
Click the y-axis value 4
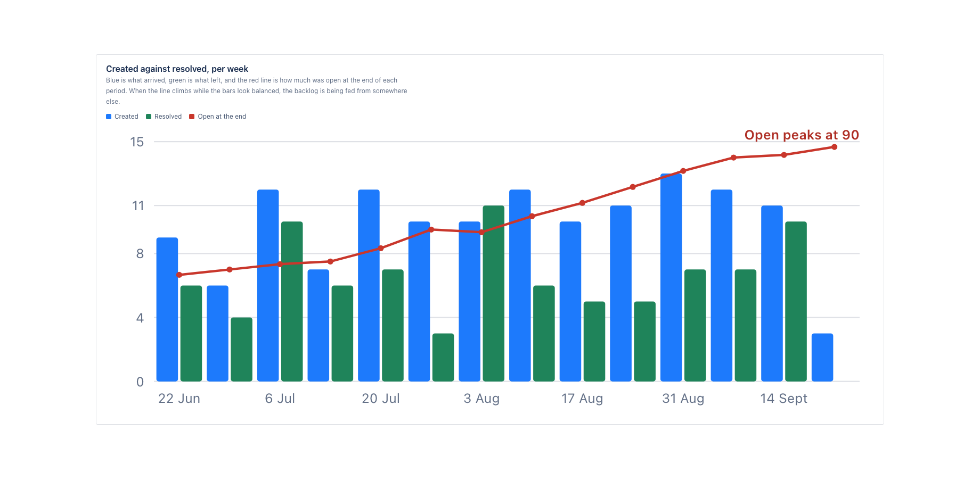click(140, 318)
